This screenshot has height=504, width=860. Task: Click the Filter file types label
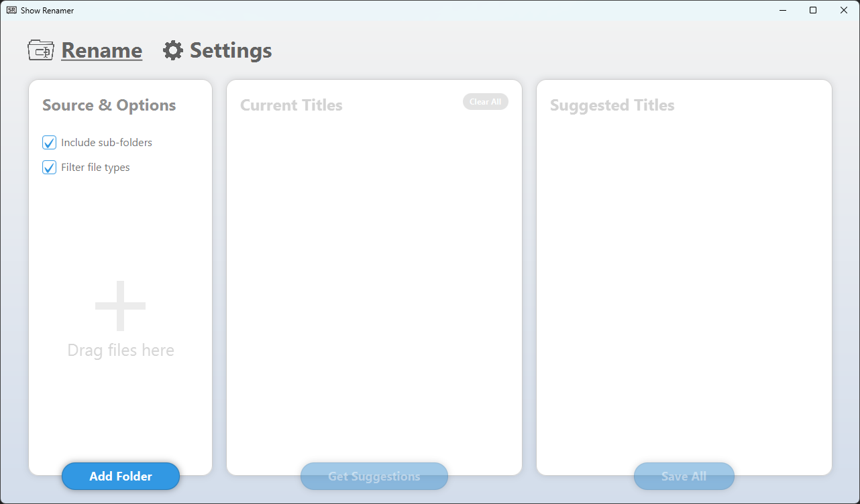click(95, 168)
